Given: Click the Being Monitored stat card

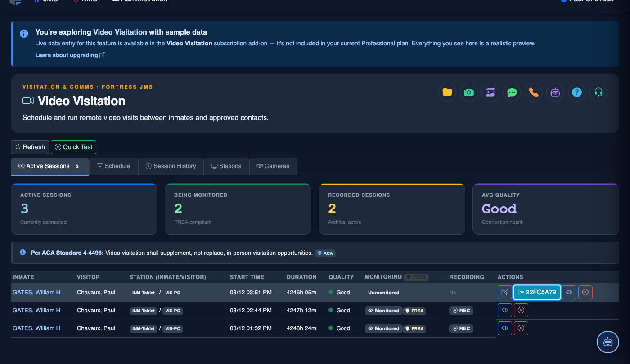Looking at the screenshot, I should point(238,209).
